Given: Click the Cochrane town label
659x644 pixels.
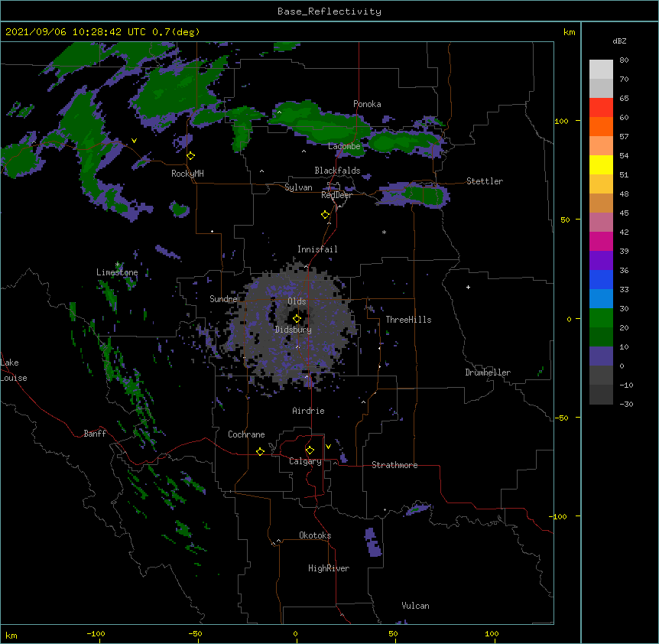Looking at the screenshot, I should tap(246, 434).
